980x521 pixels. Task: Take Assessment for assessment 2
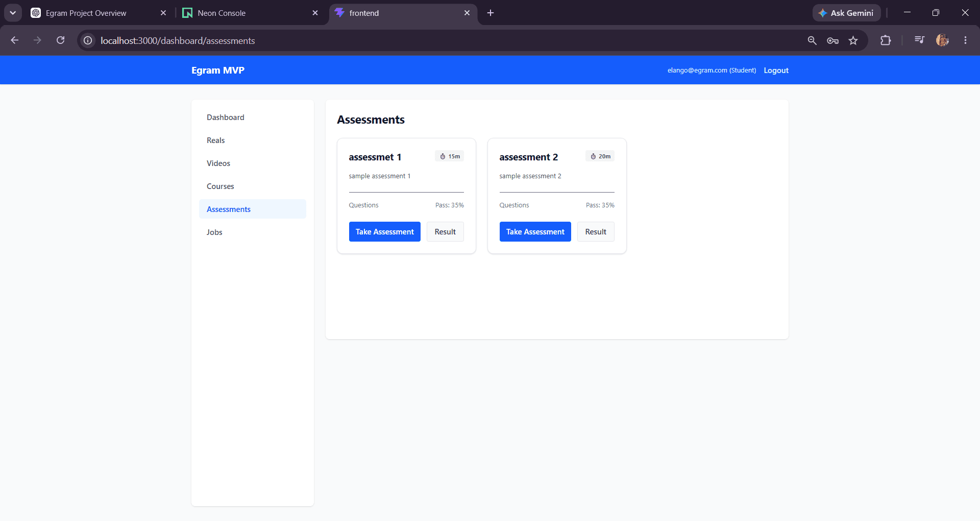pyautogui.click(x=535, y=231)
